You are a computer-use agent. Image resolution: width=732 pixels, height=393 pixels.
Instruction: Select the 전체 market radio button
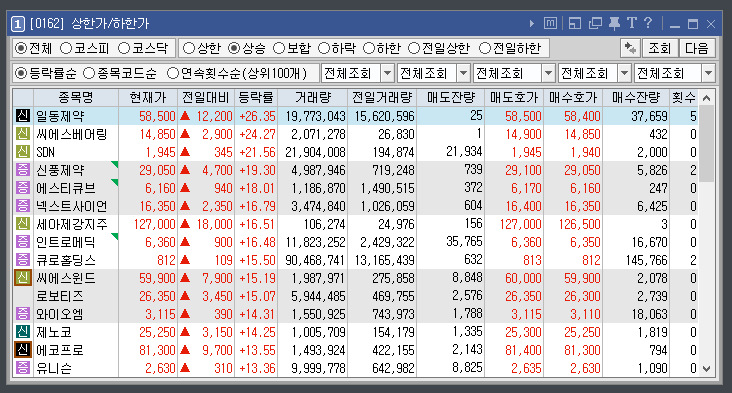21,48
